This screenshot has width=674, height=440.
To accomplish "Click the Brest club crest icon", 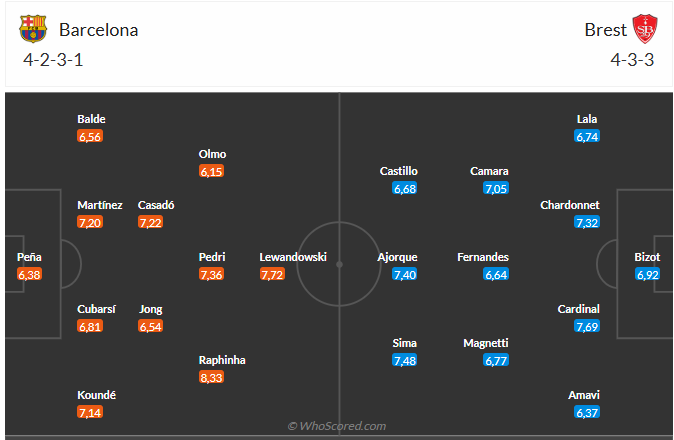I will 645,29.
